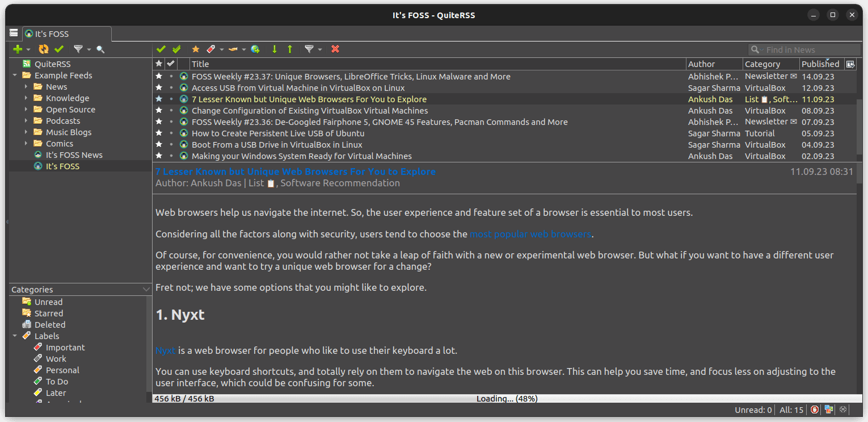The image size is (868, 422).
Task: Expand the Open Source folder
Action: (26, 110)
